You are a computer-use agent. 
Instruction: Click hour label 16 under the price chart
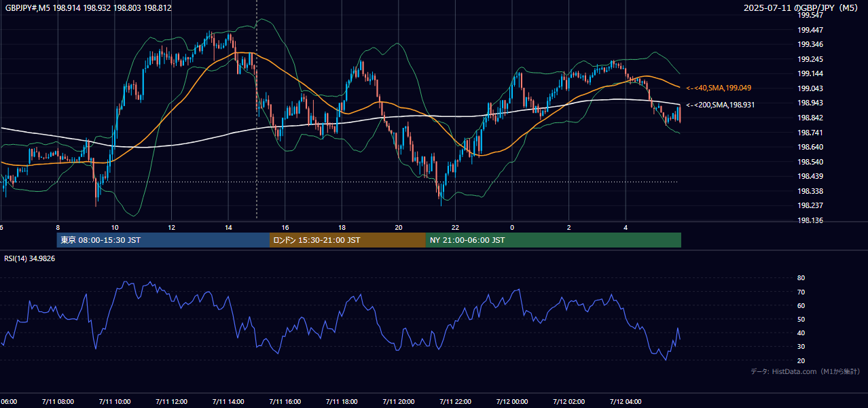[x=285, y=228]
